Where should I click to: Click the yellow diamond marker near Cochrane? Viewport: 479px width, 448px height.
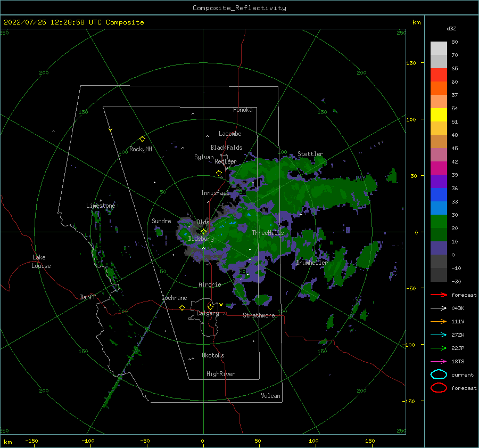coord(182,307)
